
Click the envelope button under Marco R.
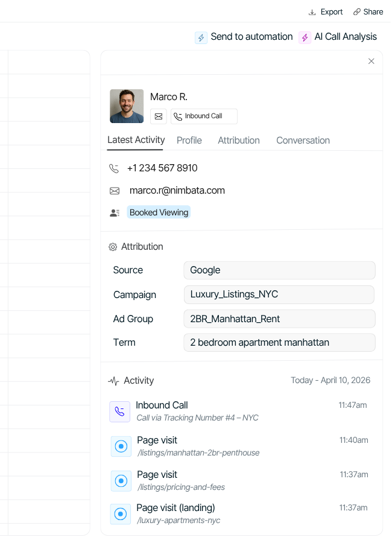click(x=159, y=116)
